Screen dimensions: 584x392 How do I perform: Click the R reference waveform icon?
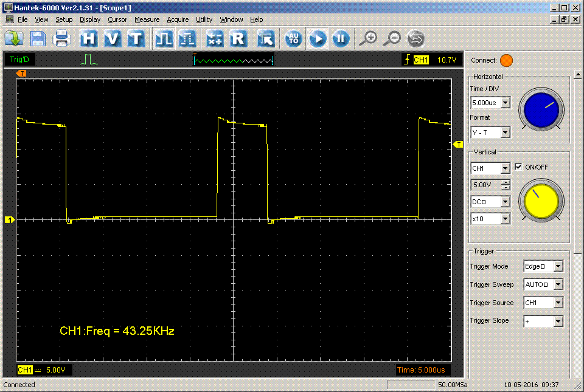click(238, 39)
